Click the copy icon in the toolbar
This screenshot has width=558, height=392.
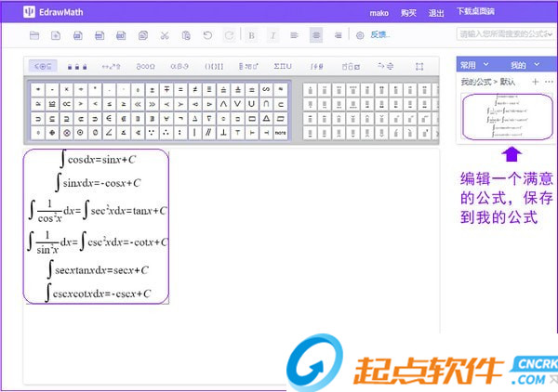click(143, 35)
